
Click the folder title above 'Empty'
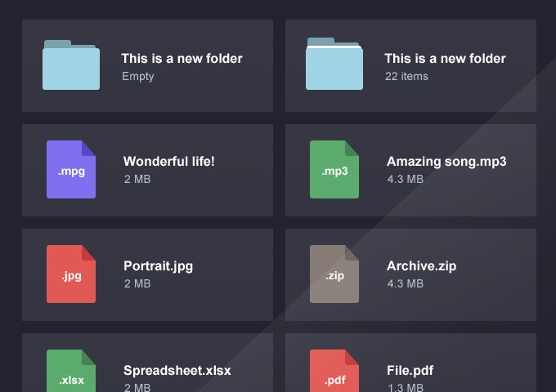[x=182, y=59]
